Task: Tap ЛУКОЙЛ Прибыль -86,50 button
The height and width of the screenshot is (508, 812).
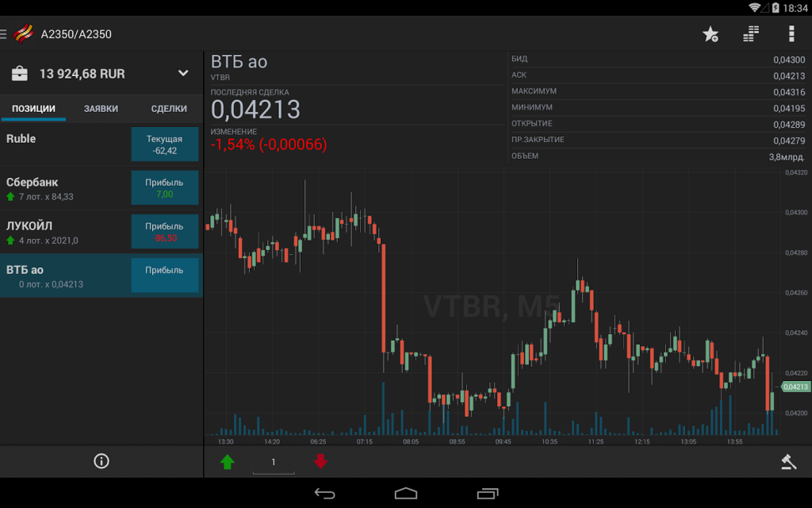Action: 165,232
